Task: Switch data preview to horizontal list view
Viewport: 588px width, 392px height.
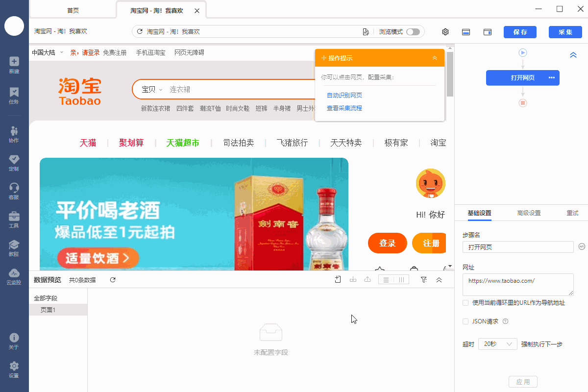Action: [386, 280]
